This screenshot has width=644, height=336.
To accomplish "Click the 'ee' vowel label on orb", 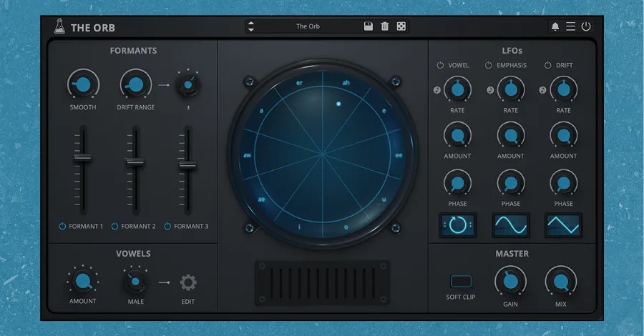I will pyautogui.click(x=399, y=155).
